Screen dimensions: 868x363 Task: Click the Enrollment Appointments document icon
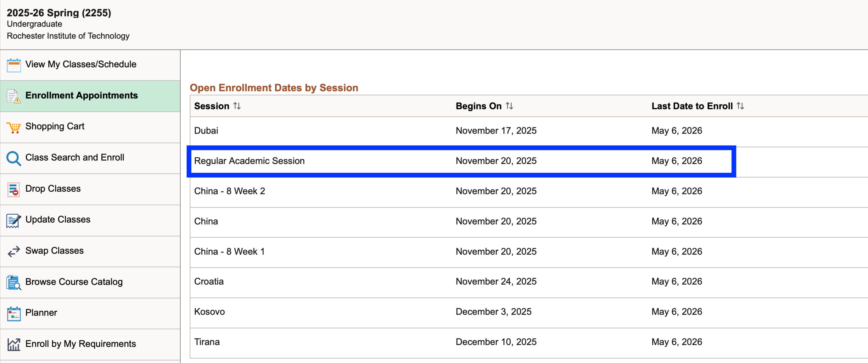point(14,96)
